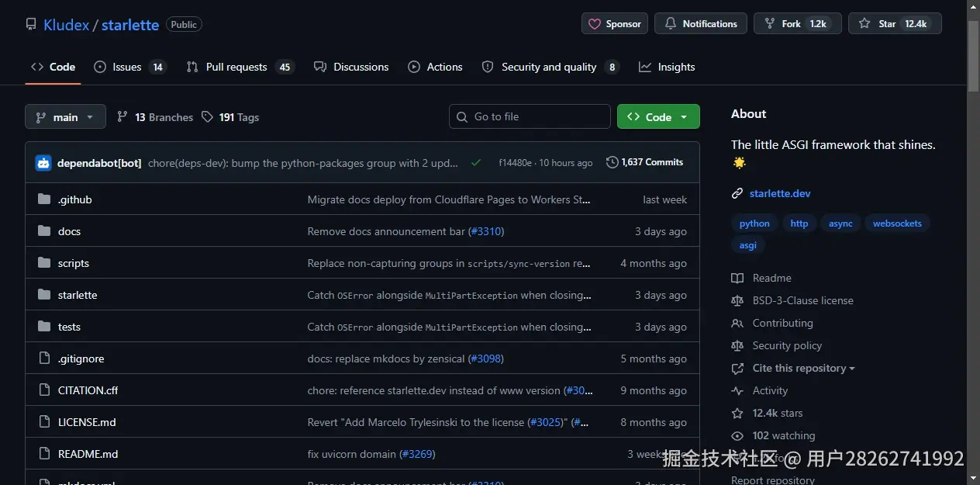Viewport: 980px width, 485px height.
Task: View the 191 Tags link
Action: pyautogui.click(x=230, y=117)
